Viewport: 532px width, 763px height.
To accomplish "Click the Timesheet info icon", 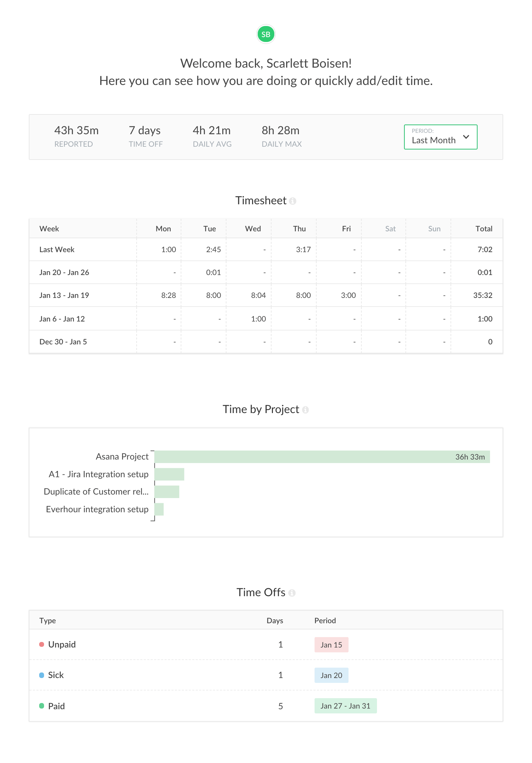I will (x=292, y=201).
